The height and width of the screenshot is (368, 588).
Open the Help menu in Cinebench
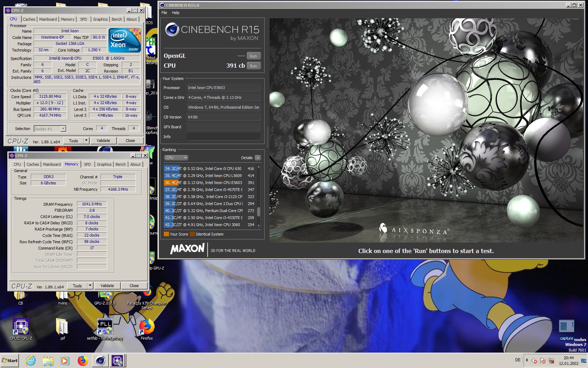pyautogui.click(x=176, y=13)
